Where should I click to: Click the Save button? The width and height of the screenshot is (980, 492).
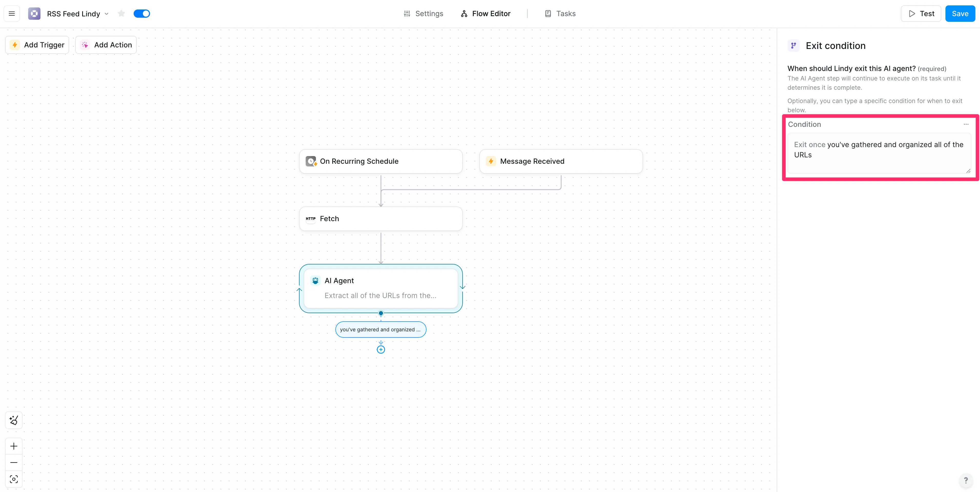[x=960, y=14]
